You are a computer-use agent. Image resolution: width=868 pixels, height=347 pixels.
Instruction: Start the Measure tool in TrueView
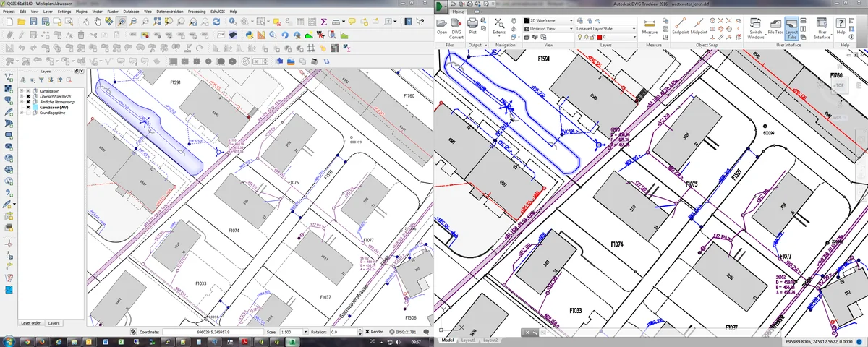pyautogui.click(x=650, y=25)
